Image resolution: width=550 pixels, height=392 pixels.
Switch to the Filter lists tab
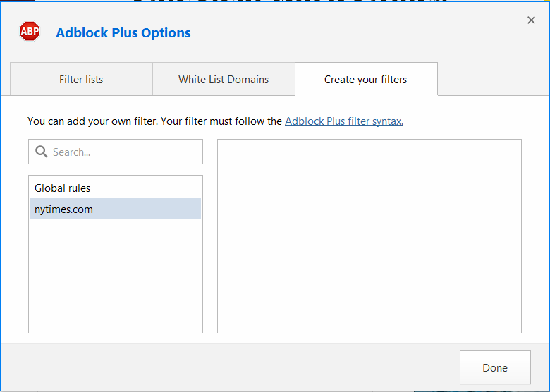click(x=81, y=79)
